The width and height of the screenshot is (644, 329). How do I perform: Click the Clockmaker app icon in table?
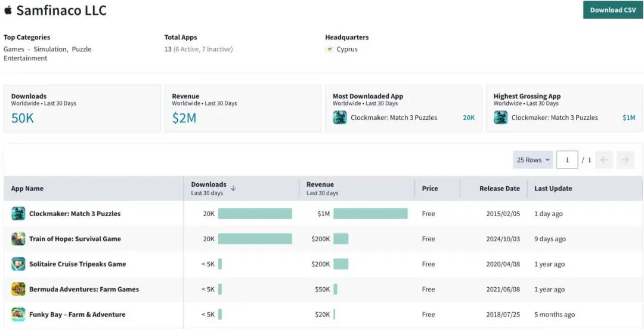[x=18, y=214]
